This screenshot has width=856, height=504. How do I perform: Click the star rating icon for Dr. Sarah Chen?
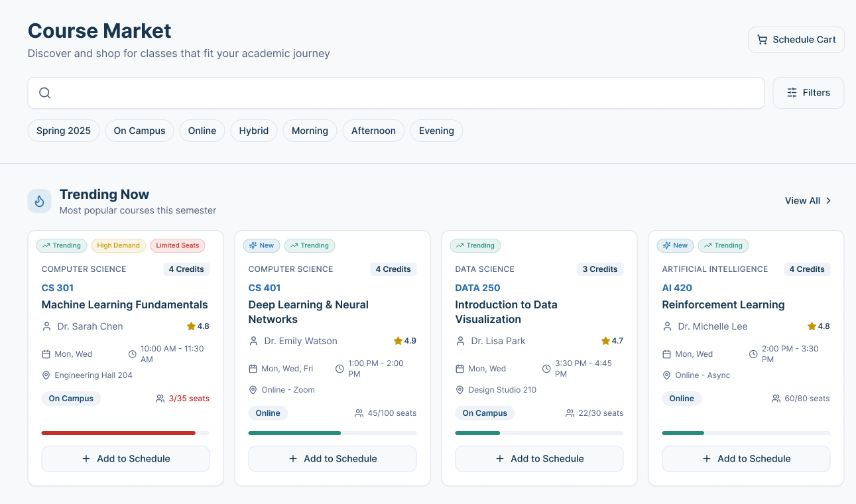191,326
